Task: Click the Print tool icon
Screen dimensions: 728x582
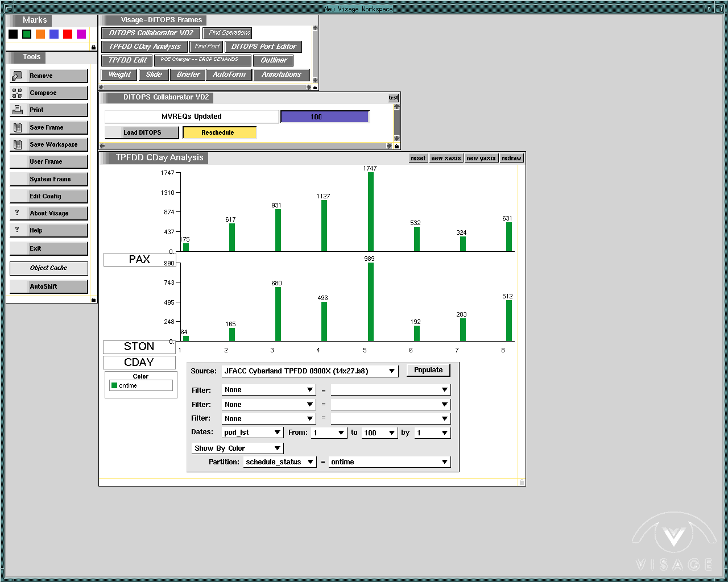Action: pos(17,110)
